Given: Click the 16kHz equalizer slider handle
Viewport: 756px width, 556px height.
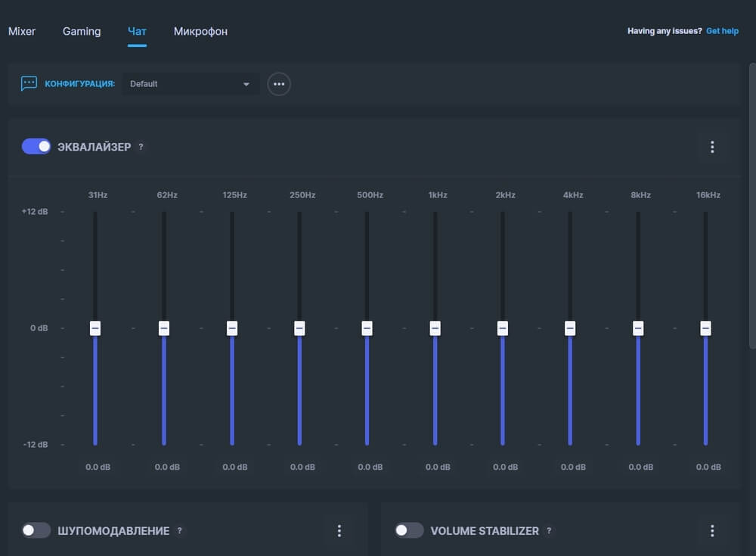Looking at the screenshot, I should point(705,328).
